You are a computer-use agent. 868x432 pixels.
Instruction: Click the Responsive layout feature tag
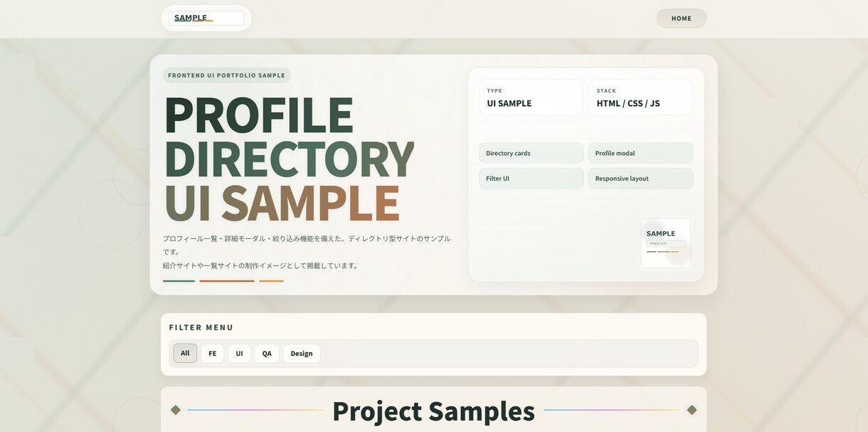point(640,178)
